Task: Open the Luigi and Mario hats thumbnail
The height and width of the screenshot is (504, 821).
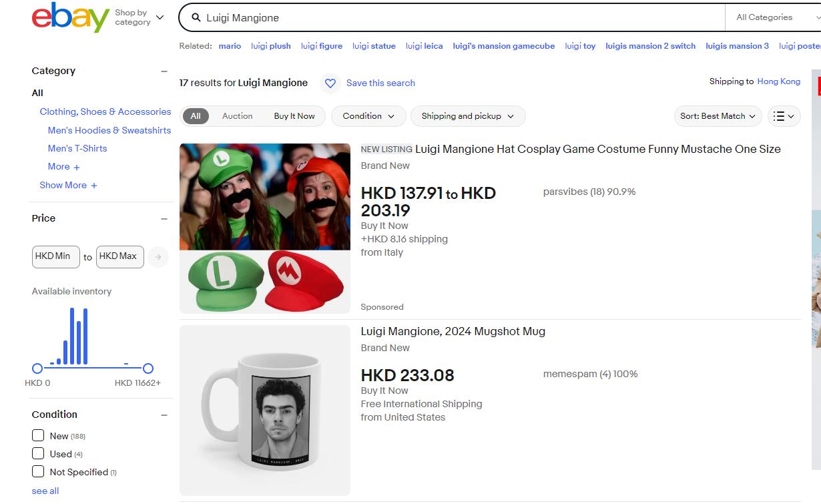Action: [x=265, y=228]
